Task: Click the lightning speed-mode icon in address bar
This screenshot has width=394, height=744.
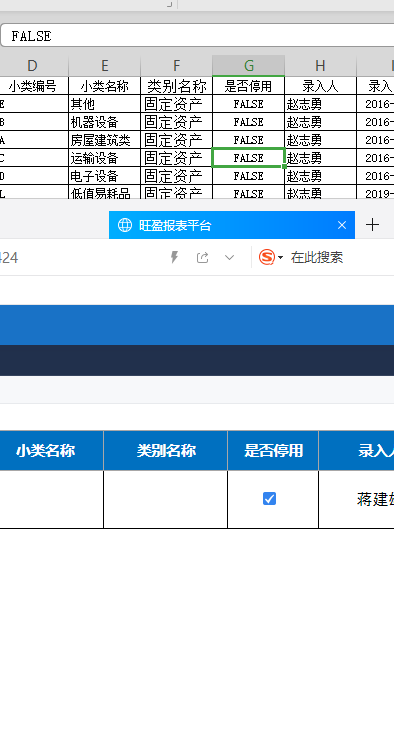Action: (174, 258)
